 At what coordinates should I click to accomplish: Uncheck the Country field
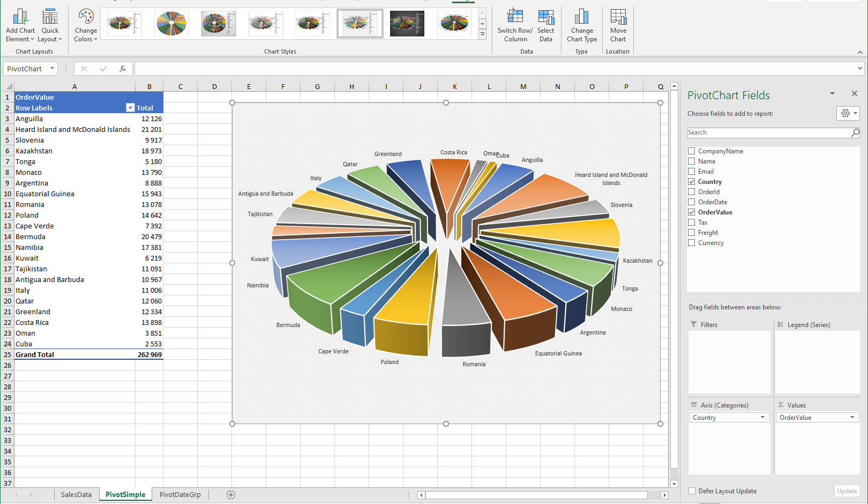click(691, 181)
